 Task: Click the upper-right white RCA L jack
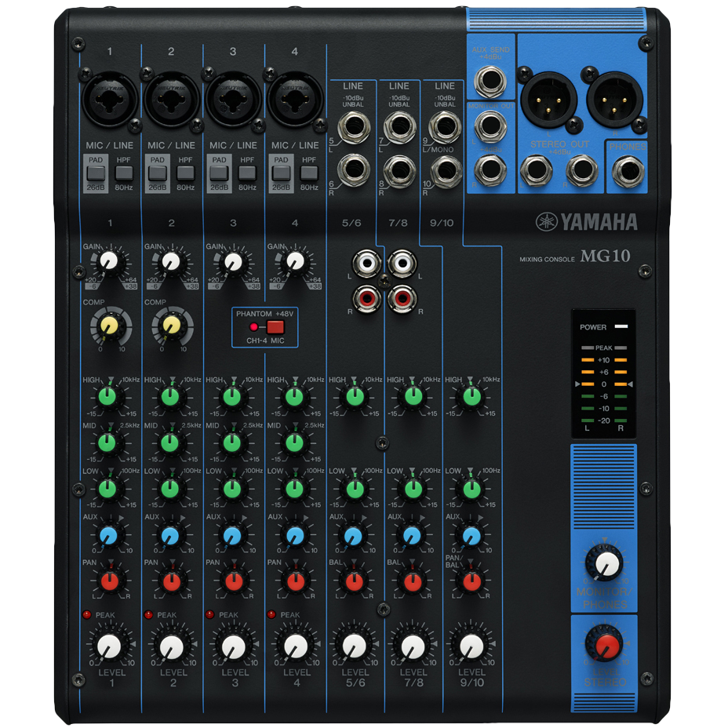pos(402,264)
